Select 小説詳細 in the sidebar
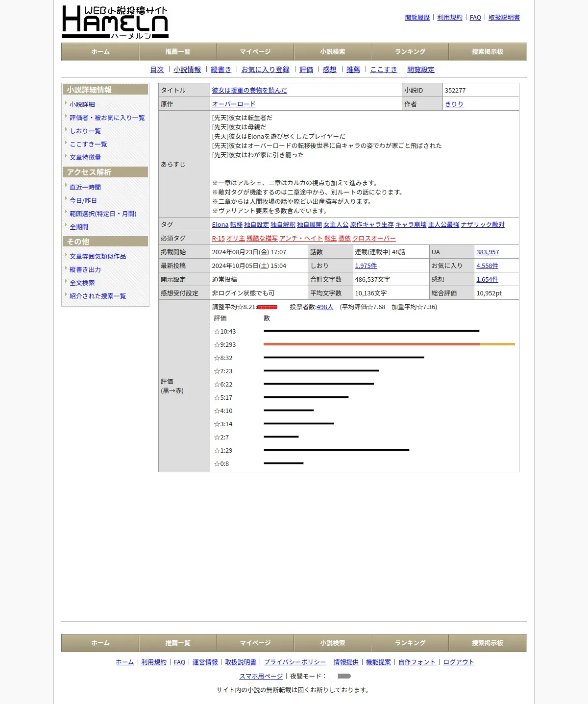This screenshot has width=588, height=704. [x=82, y=104]
